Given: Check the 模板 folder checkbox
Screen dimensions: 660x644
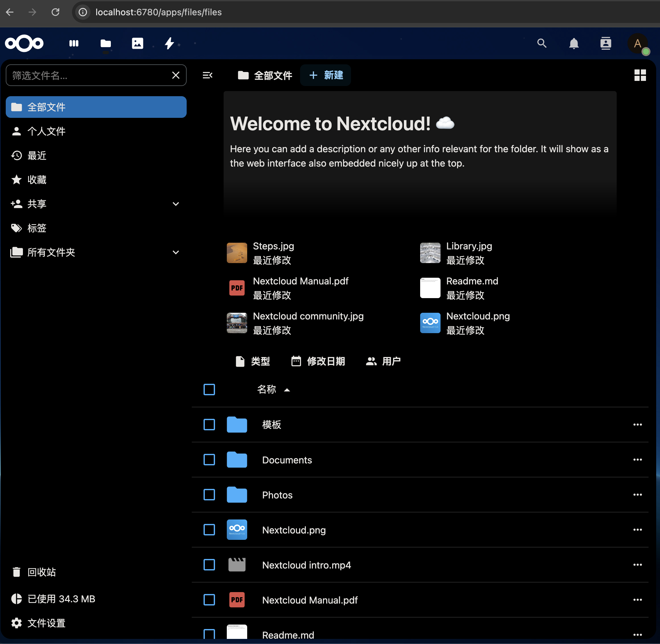Looking at the screenshot, I should (x=209, y=425).
